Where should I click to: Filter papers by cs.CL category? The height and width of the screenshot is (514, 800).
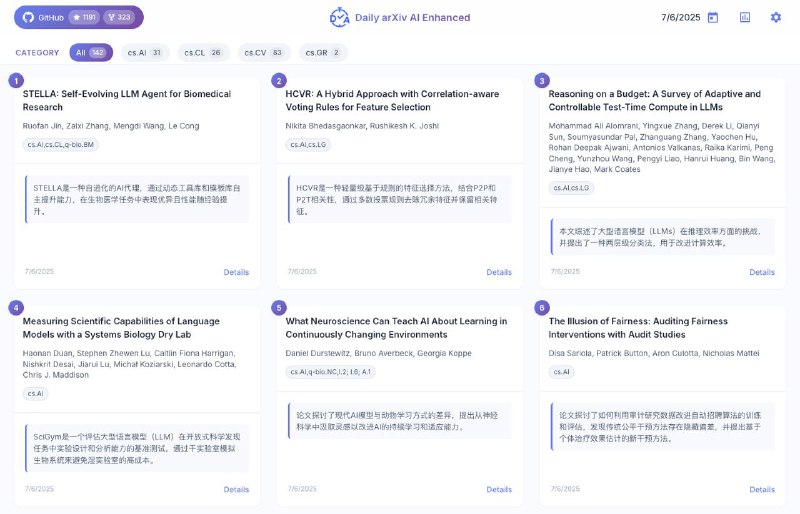tap(204, 52)
